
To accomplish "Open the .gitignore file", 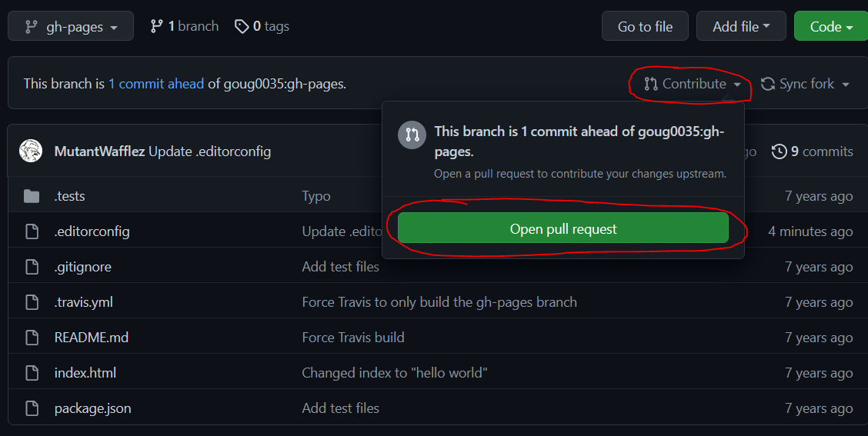I will [83, 267].
